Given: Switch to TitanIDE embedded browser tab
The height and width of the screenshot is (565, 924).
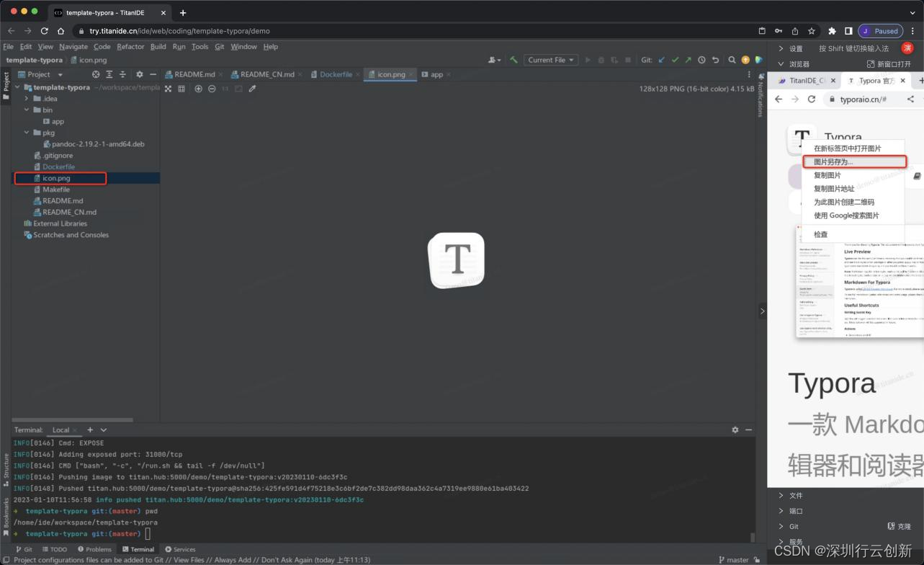Looking at the screenshot, I should tap(804, 81).
